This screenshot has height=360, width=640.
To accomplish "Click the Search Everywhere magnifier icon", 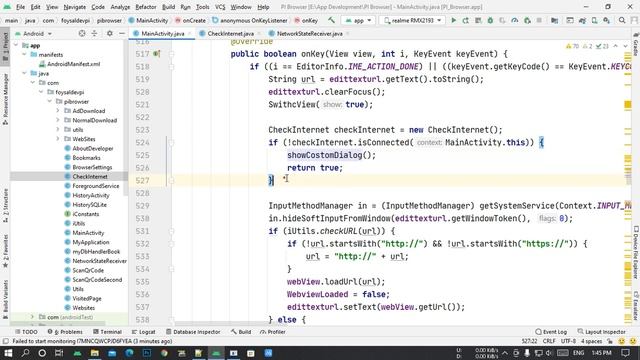I will coord(622,20).
